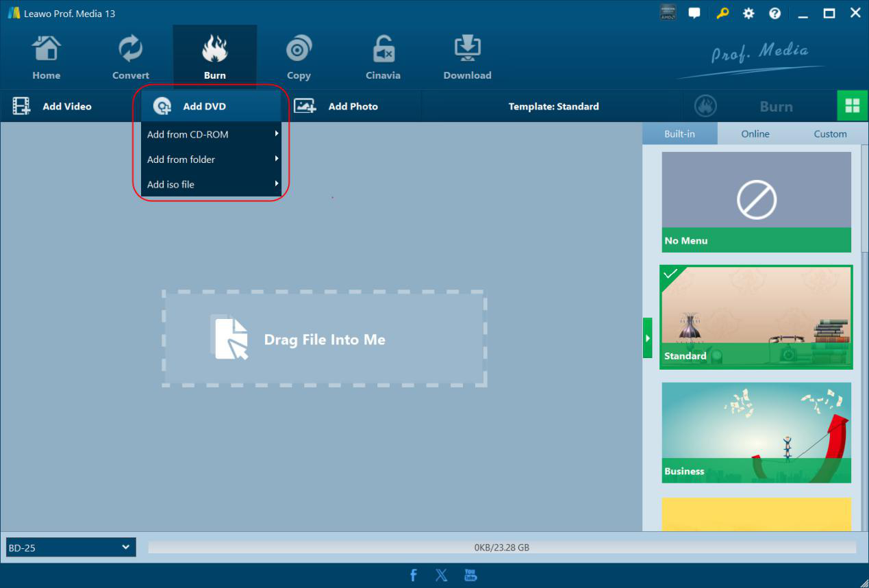
Task: Open the Download module
Action: pos(467,58)
